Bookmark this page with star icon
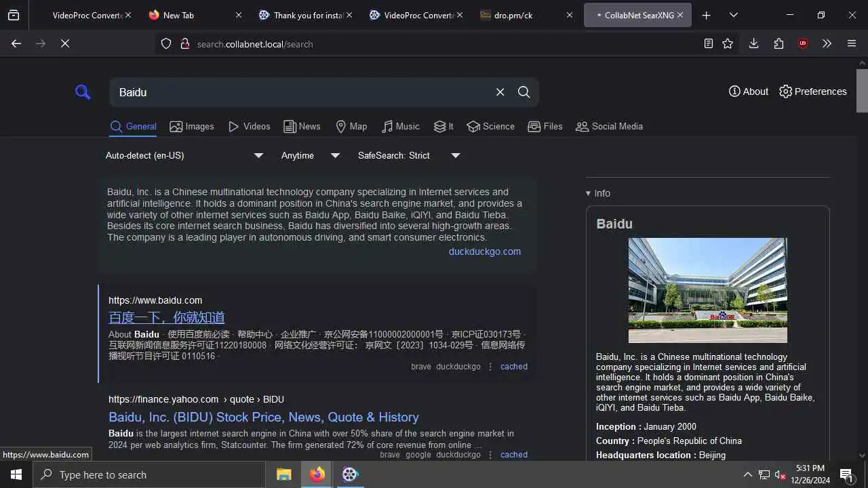Viewport: 868px width, 488px height. tap(728, 43)
